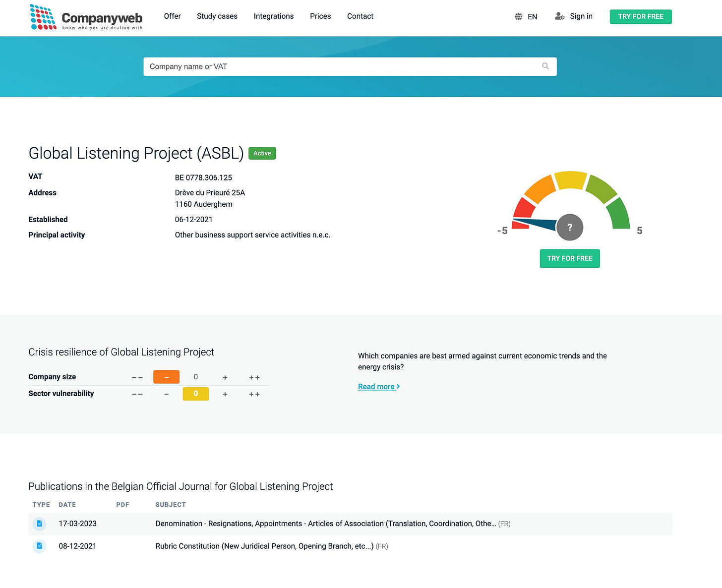Image resolution: width=722 pixels, height=588 pixels.
Task: Click the Other business support service activities text
Action: pyautogui.click(x=252, y=235)
